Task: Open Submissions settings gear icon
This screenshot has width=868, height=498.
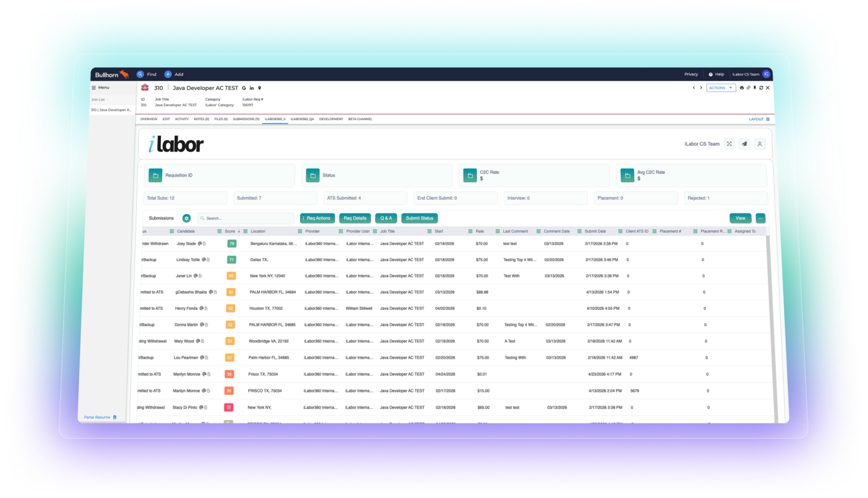Action: [x=187, y=218]
